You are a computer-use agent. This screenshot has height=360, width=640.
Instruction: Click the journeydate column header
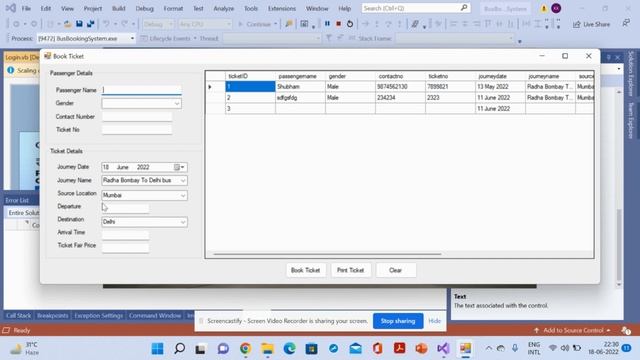tap(500, 76)
